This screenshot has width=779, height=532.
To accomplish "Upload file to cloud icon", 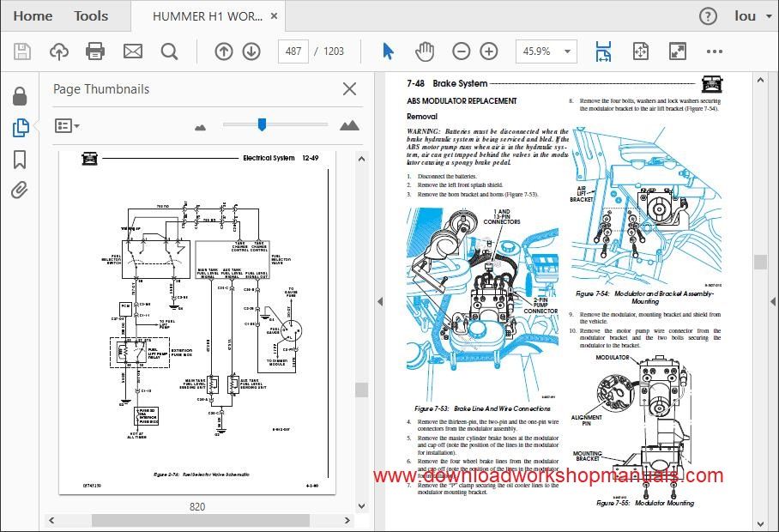I will [59, 51].
